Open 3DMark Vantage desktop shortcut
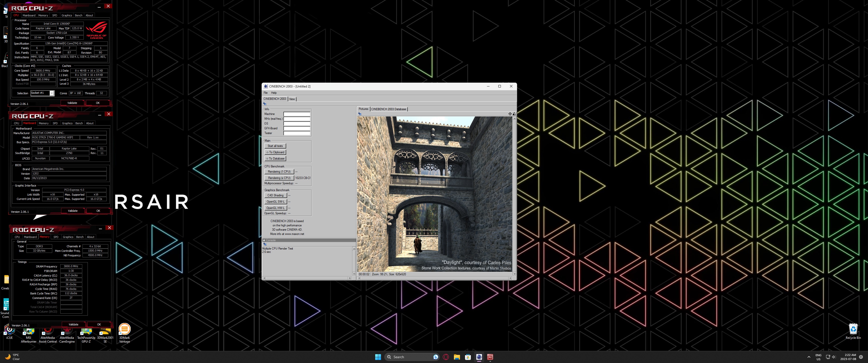Screen dimensions: 868x363 [124, 333]
